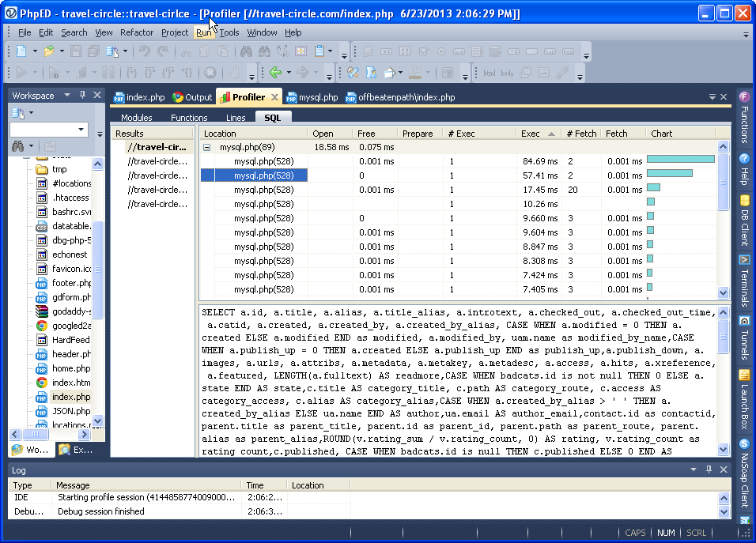Screen dimensions: 756x543
Task: Show the Terminals side panel
Action: (744, 281)
